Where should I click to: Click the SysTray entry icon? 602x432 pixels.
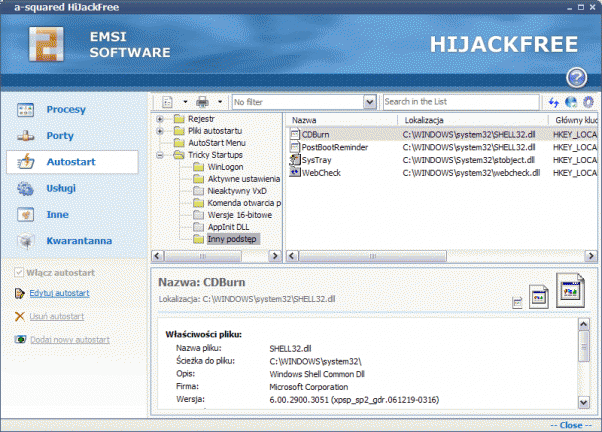(x=294, y=160)
